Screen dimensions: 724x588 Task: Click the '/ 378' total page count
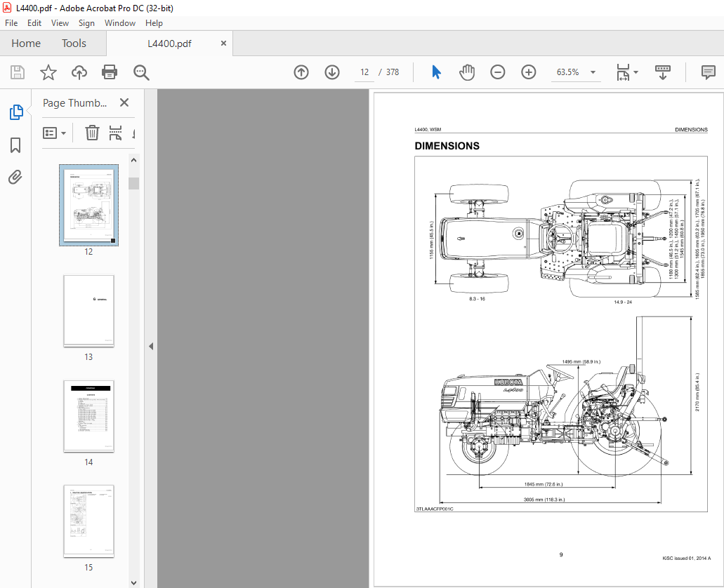click(x=389, y=72)
